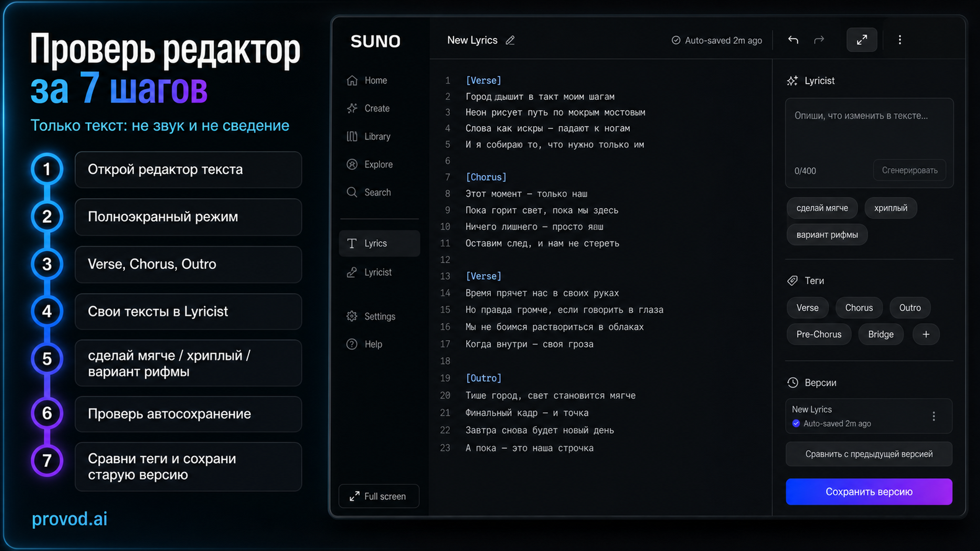980x551 pixels.
Task: Apply the вариант рифмы suggestion chip
Action: [x=827, y=235]
